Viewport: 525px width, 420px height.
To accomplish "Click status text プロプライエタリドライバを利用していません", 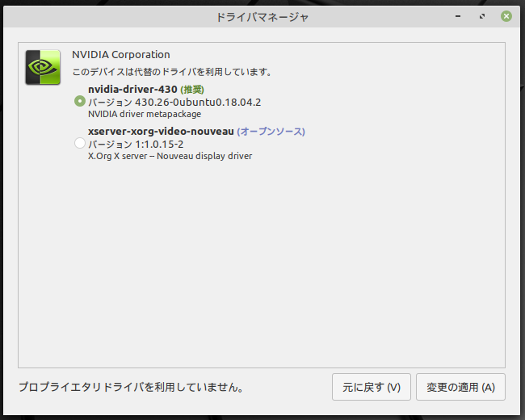I will (131, 387).
